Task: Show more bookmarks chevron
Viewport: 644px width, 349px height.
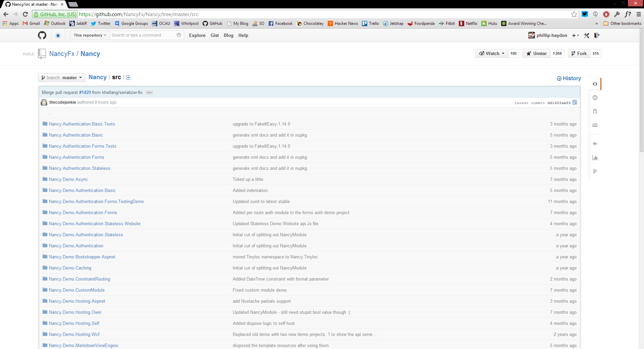Action: coord(596,23)
